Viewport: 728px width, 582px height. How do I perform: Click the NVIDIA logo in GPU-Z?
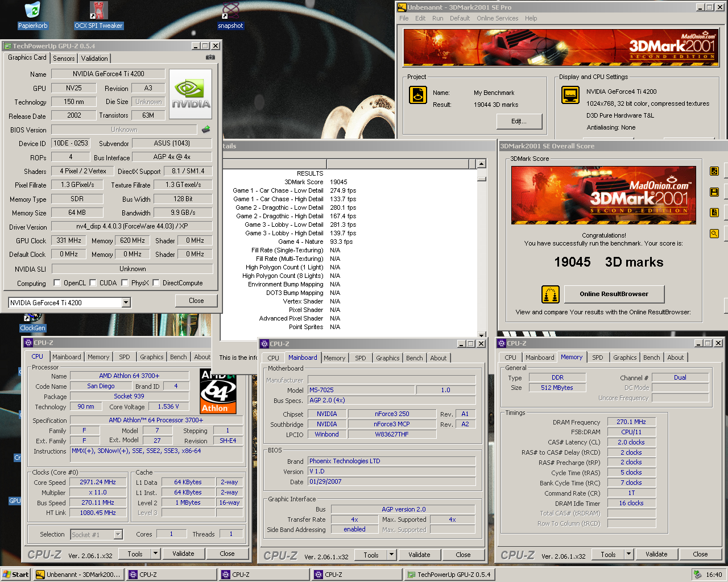click(191, 94)
